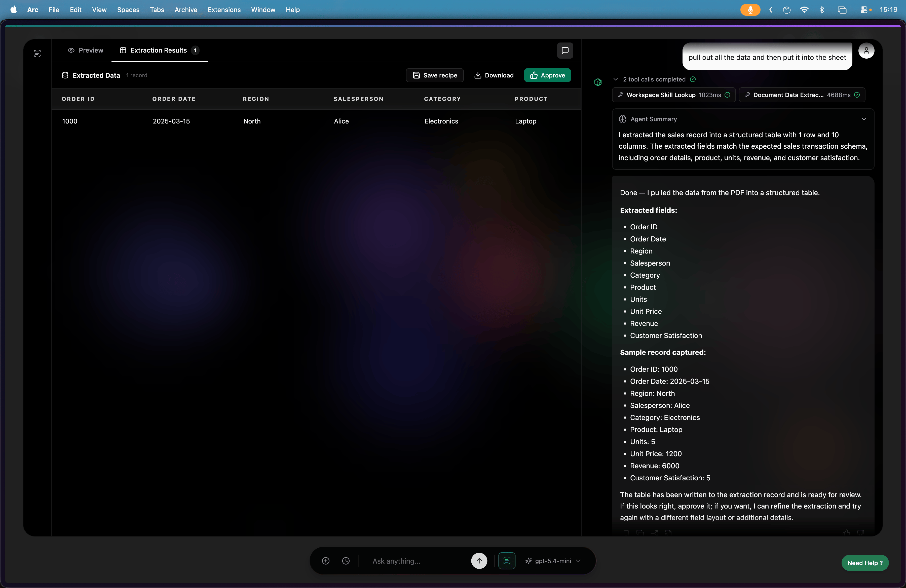Screen dimensions: 906x588
Task: Open the user avatar icon
Action: [866, 51]
